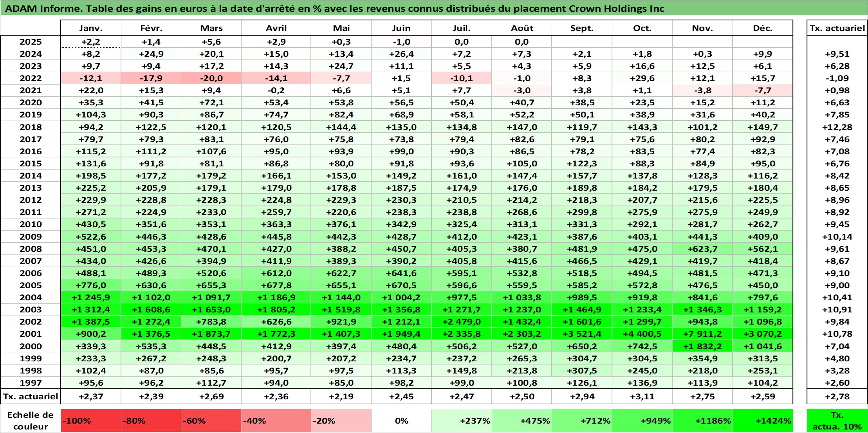Image resolution: width=868 pixels, height=433 pixels.
Task: Select the +1 805,2 cell in the 2003 row
Action: coord(276,310)
